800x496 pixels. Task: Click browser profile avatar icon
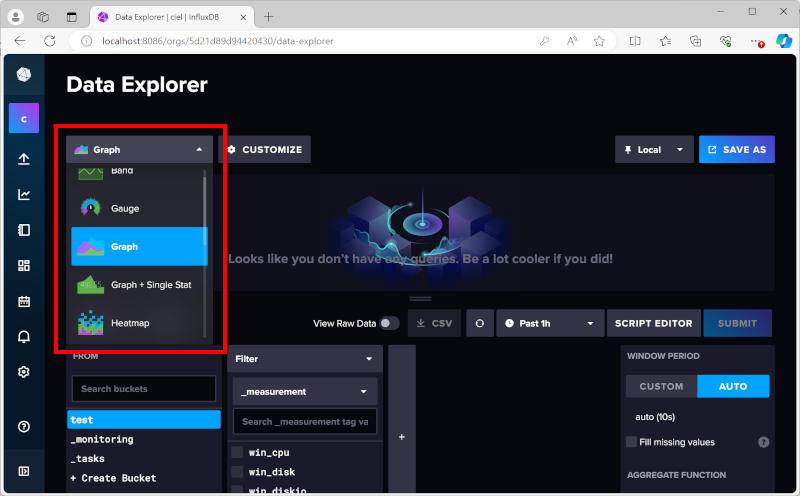tap(15, 17)
